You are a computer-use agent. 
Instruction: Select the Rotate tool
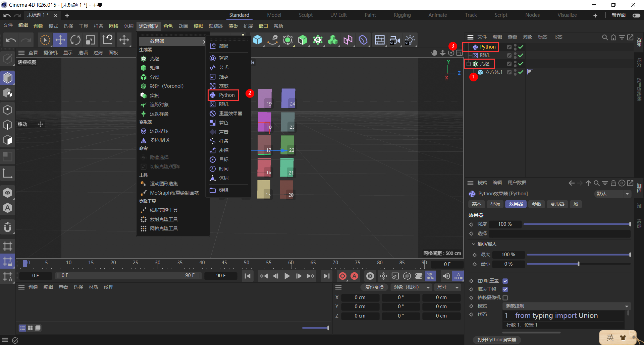[x=75, y=40]
